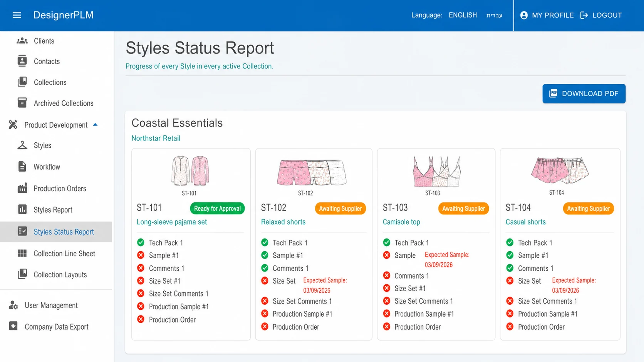
Task: Click the DesignerPLM logo text
Action: (64, 15)
